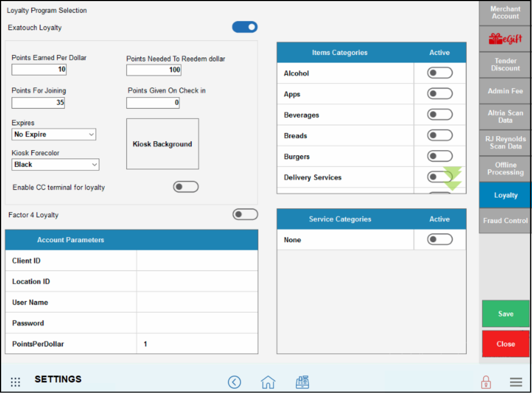Choose a Kiosk Background image

pos(162,144)
